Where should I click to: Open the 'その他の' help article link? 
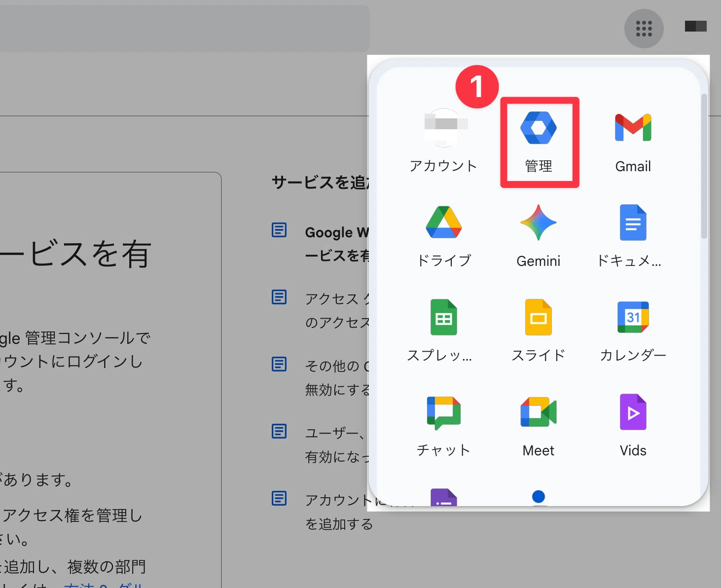pos(337,378)
